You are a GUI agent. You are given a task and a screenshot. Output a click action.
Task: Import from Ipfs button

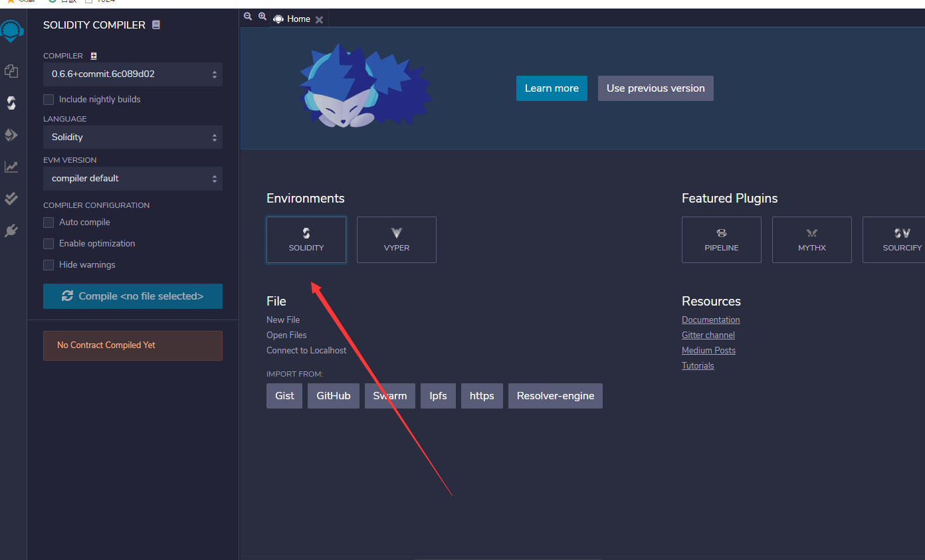439,396
